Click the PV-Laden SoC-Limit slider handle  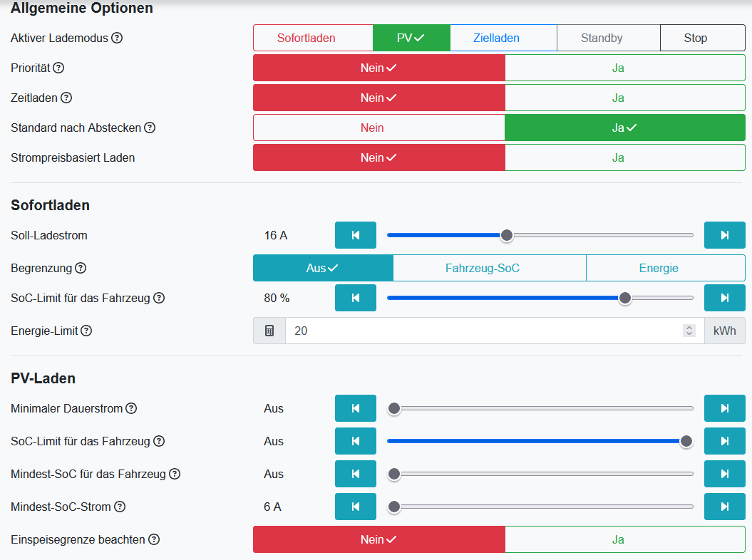coord(686,441)
